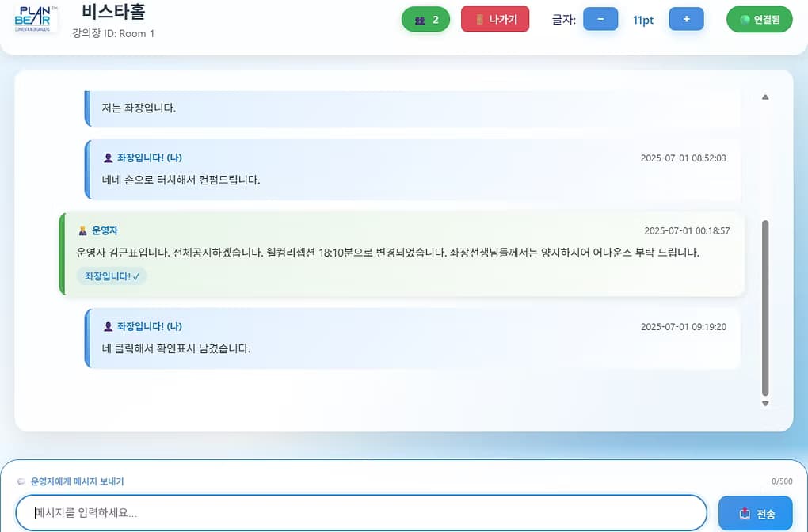The height and width of the screenshot is (532, 808).
Task: Click the chat scrollbar thumb
Action: [765, 308]
